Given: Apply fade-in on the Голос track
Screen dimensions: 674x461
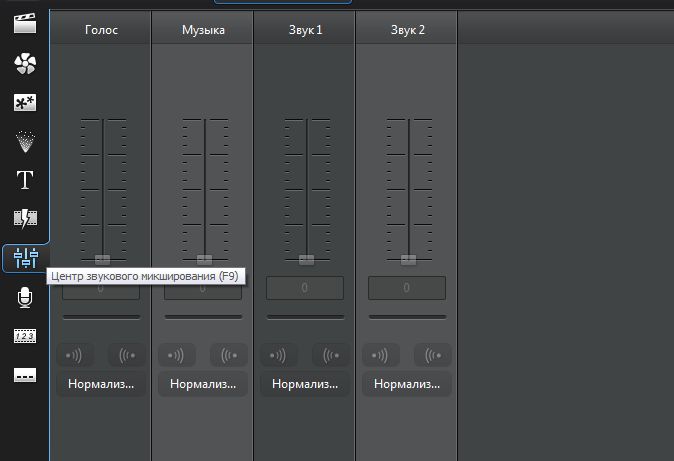Looking at the screenshot, I should coord(76,355).
